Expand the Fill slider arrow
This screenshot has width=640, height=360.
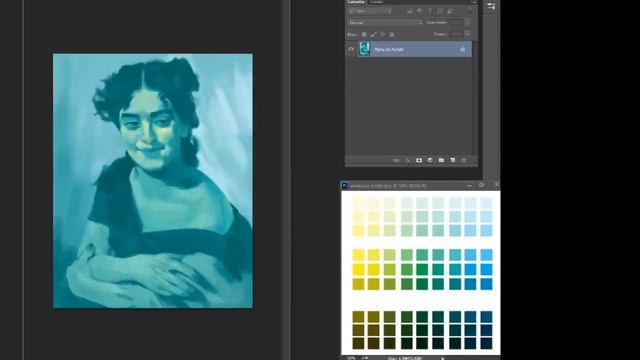pos(468,34)
